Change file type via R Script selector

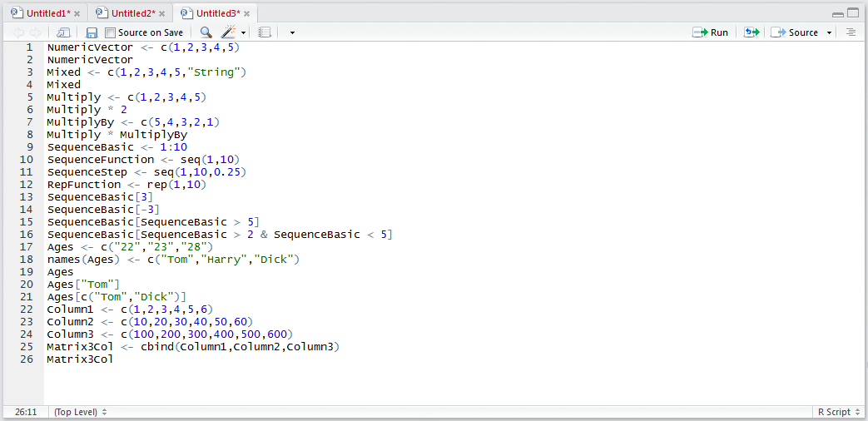[x=837, y=412]
